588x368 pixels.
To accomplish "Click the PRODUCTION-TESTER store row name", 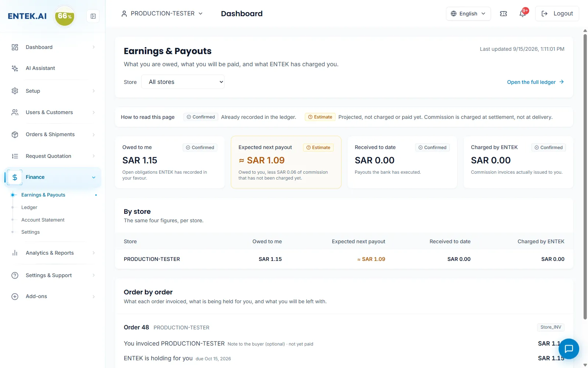I will tap(152, 259).
